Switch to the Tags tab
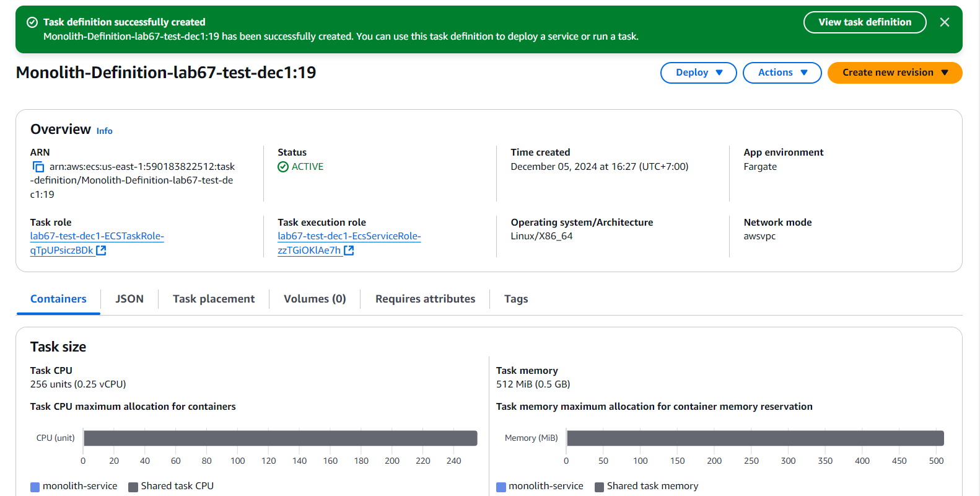Image resolution: width=980 pixels, height=496 pixels. point(516,299)
